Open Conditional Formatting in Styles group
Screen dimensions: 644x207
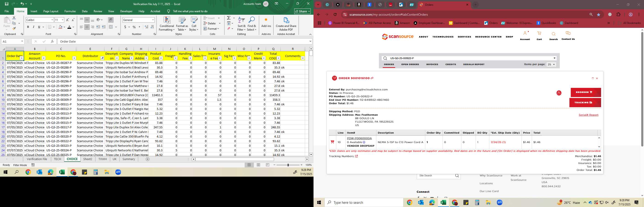[x=167, y=24]
